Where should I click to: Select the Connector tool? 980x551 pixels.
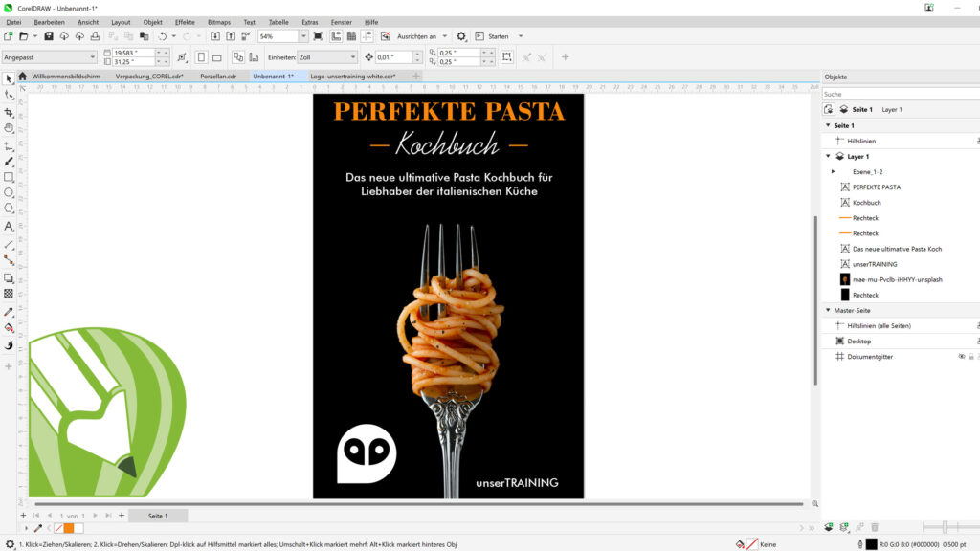pos(9,260)
